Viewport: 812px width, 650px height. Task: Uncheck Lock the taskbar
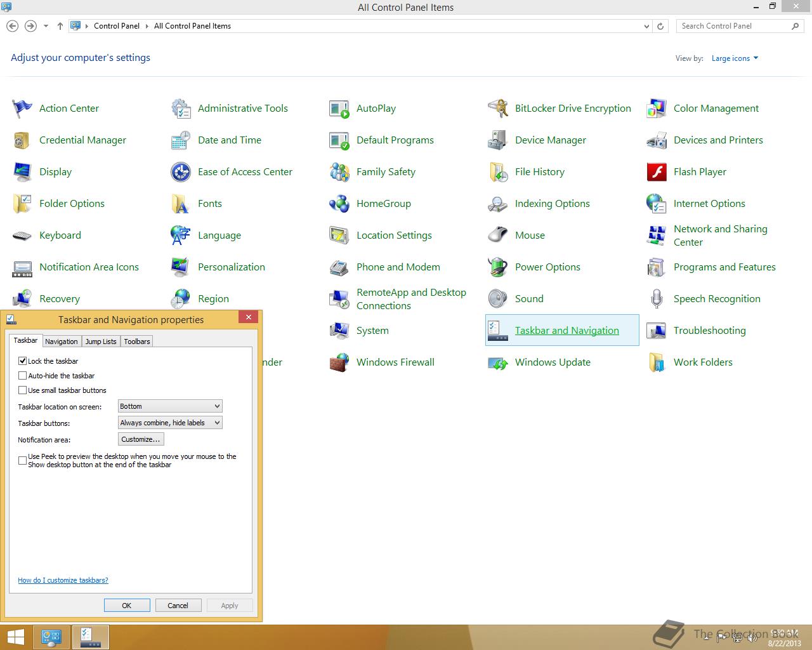pyautogui.click(x=23, y=361)
